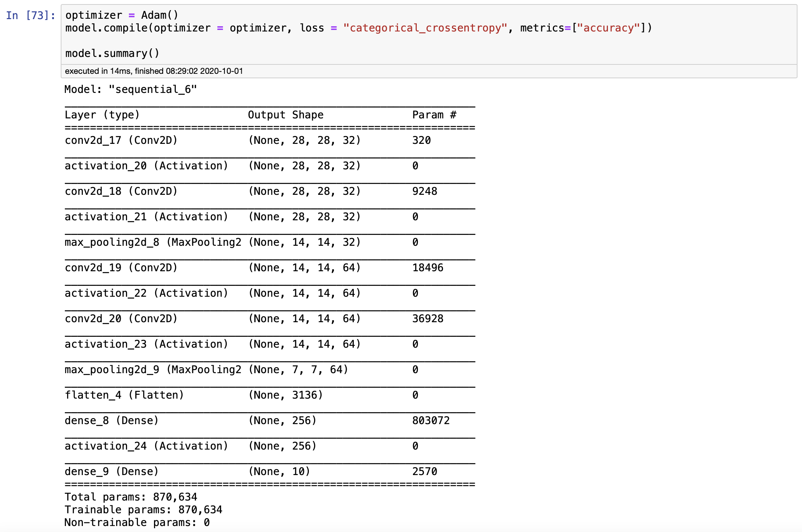Click the model.summary() line in the cell

pos(111,52)
